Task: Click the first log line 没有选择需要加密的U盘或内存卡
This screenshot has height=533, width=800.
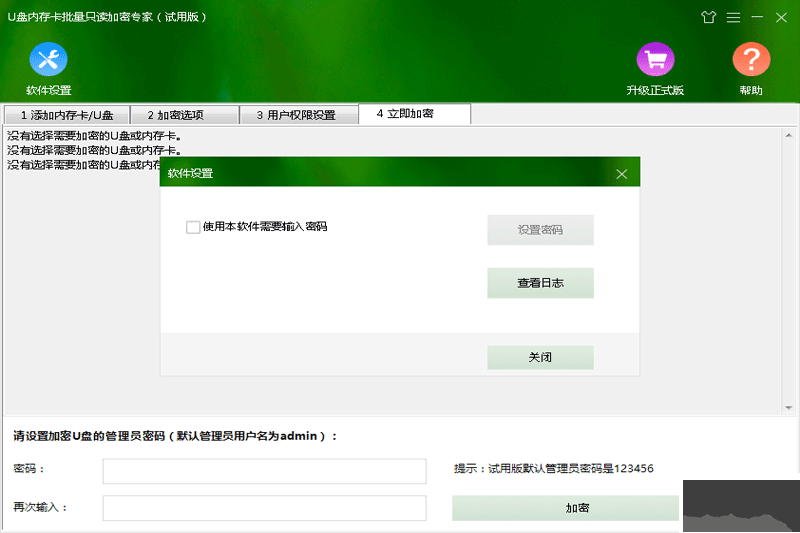Action: coord(94,136)
